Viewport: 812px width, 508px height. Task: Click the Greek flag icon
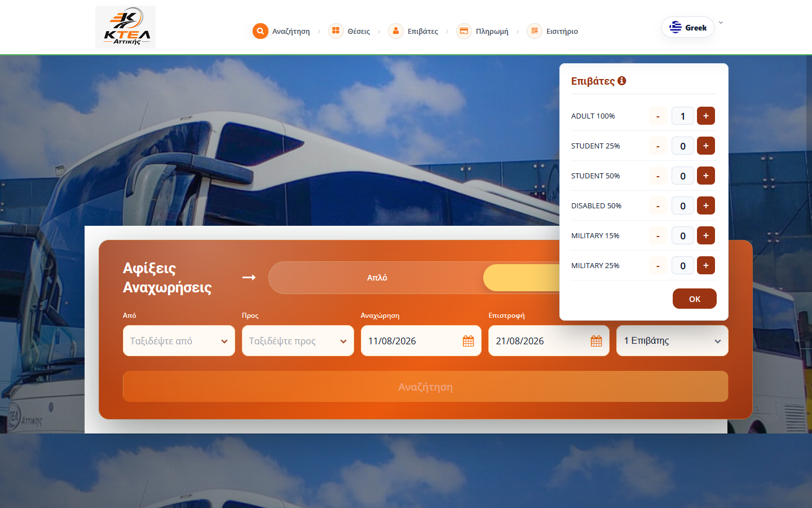pos(676,27)
